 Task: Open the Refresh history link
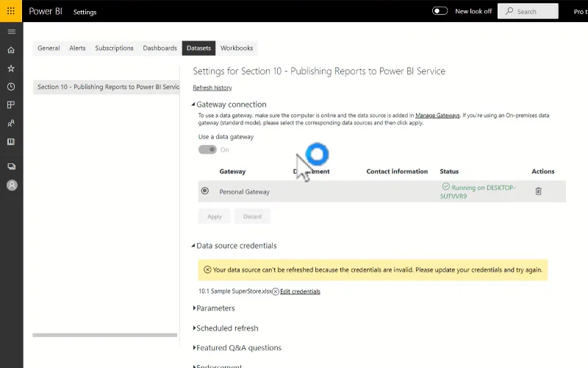212,88
